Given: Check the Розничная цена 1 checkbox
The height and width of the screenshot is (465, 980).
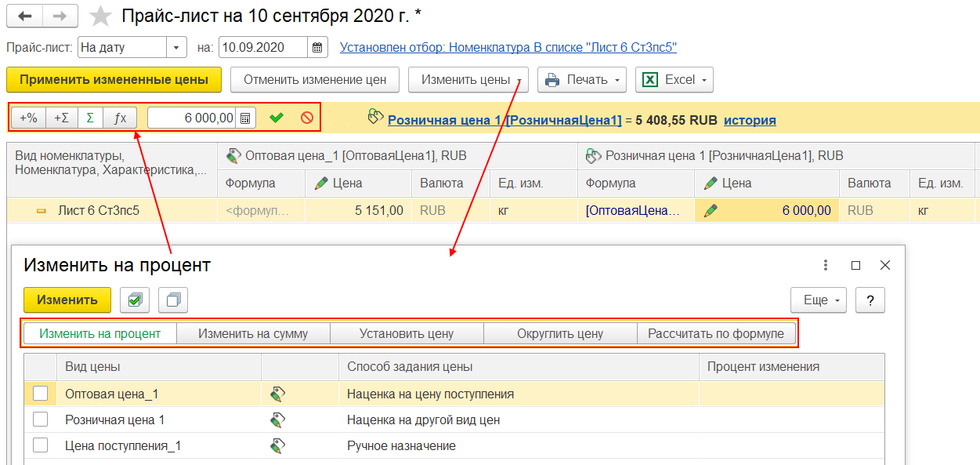Looking at the screenshot, I should pyautogui.click(x=40, y=420).
